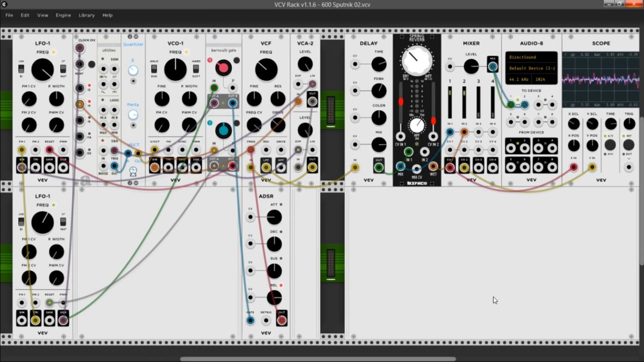
Task: Open the File menu
Action: coord(9,15)
